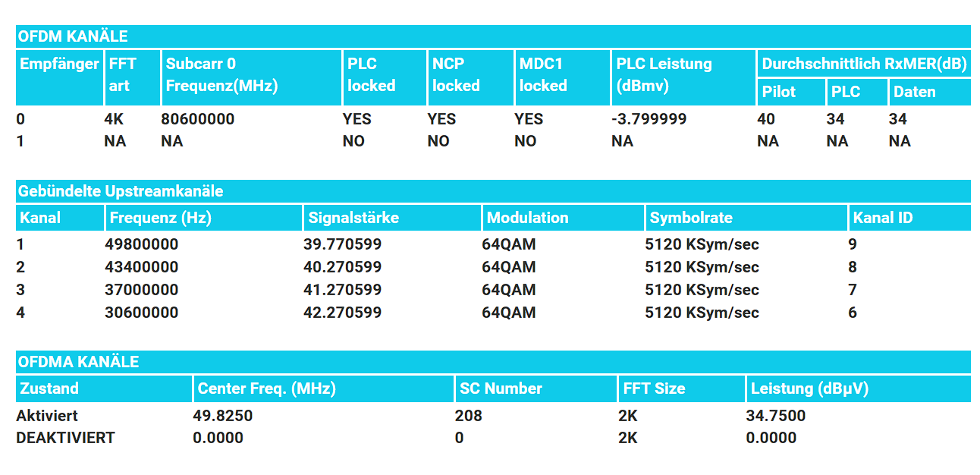The height and width of the screenshot is (475, 980).
Task: Click the DEAKTIVIERT status cell
Action: click(x=65, y=438)
